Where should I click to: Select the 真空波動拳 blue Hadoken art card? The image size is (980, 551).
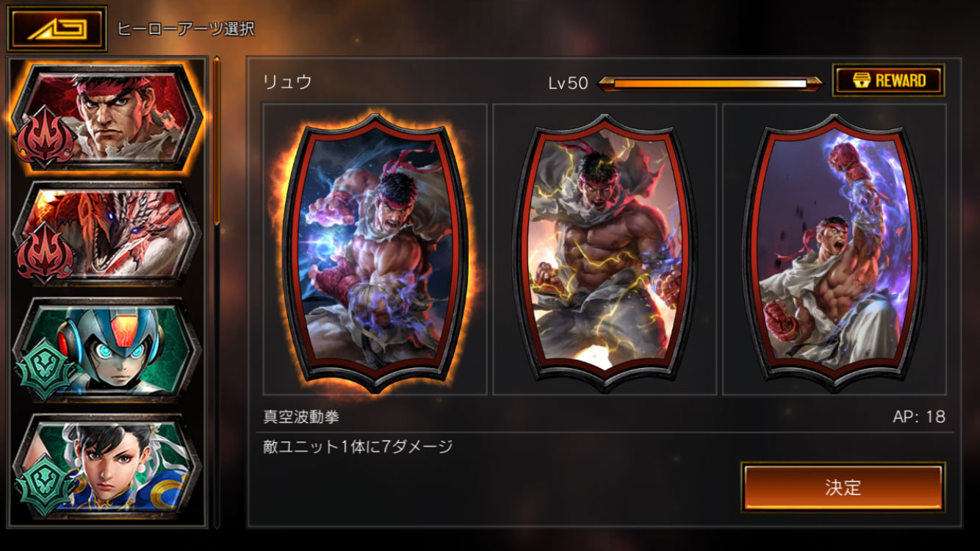(375, 249)
